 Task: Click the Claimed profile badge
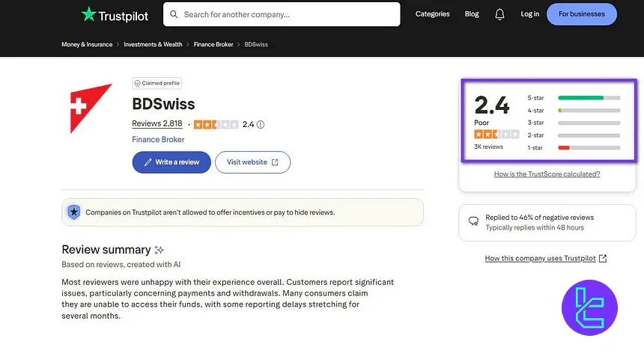[157, 83]
